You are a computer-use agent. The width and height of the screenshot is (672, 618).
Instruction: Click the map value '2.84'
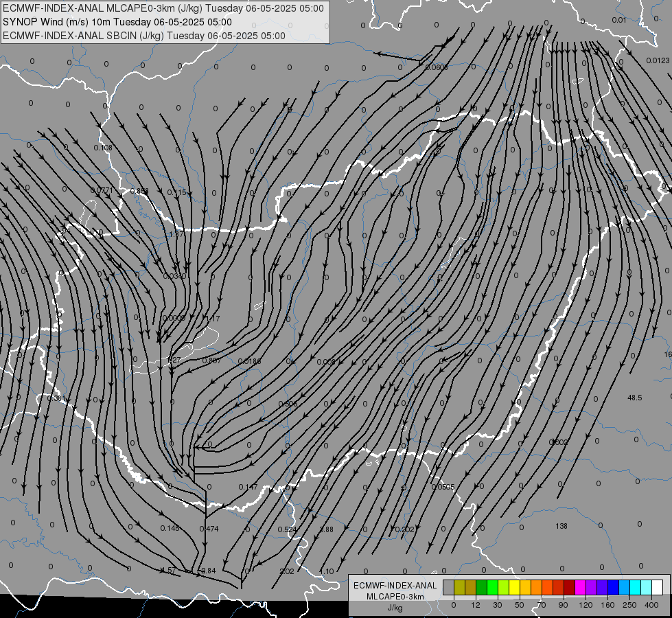[x=208, y=571]
